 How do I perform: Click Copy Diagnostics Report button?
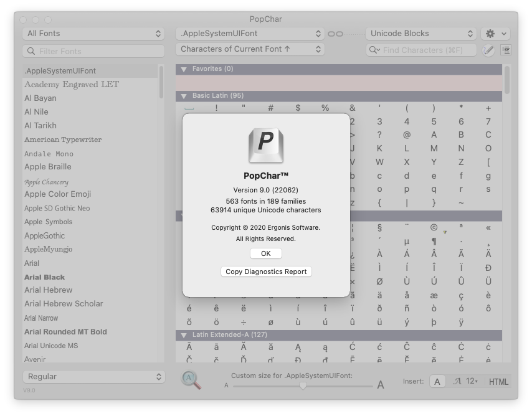click(266, 272)
